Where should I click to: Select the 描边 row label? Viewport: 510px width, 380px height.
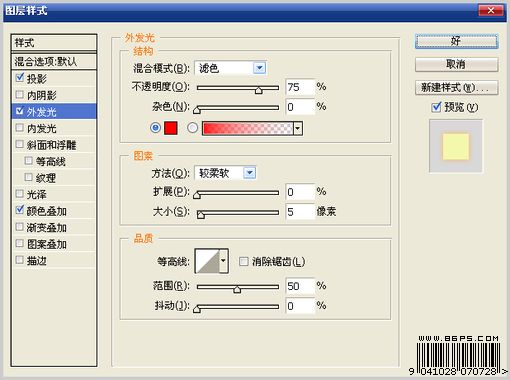click(37, 260)
